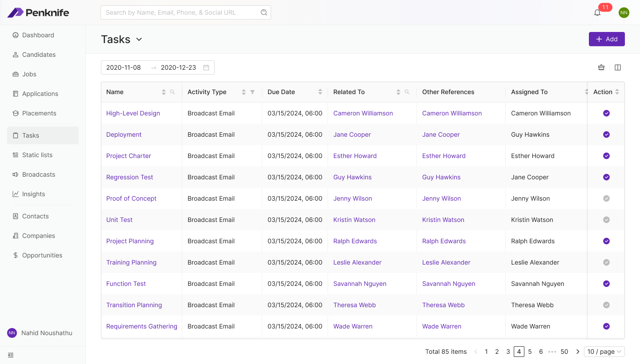Screen dimensions: 640x364
Task: Open the notifications bell icon
Action: 597,12
